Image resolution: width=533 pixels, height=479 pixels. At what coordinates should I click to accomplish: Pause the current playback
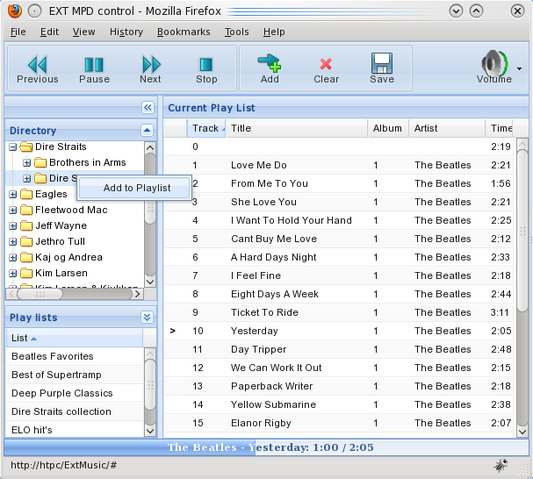94,69
